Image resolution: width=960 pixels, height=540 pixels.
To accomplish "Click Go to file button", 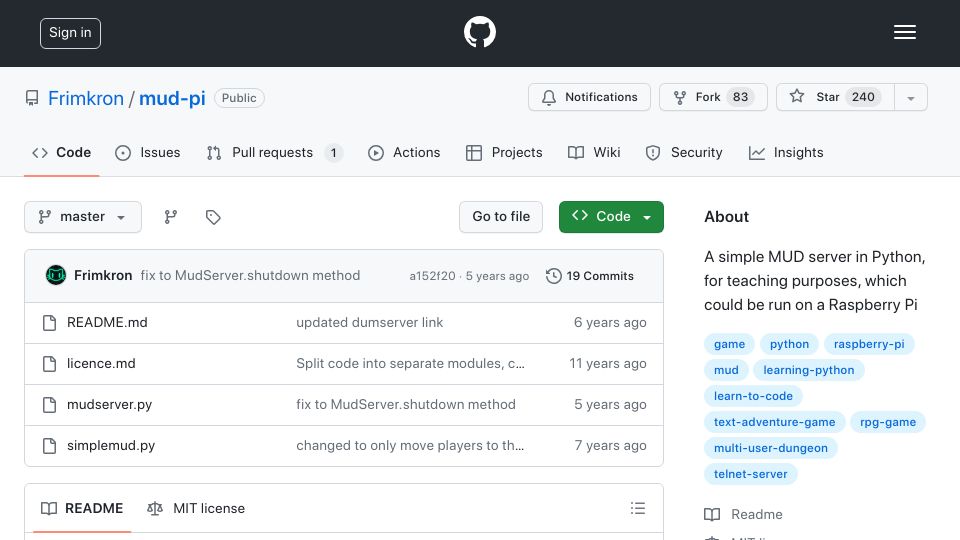I will click(501, 217).
